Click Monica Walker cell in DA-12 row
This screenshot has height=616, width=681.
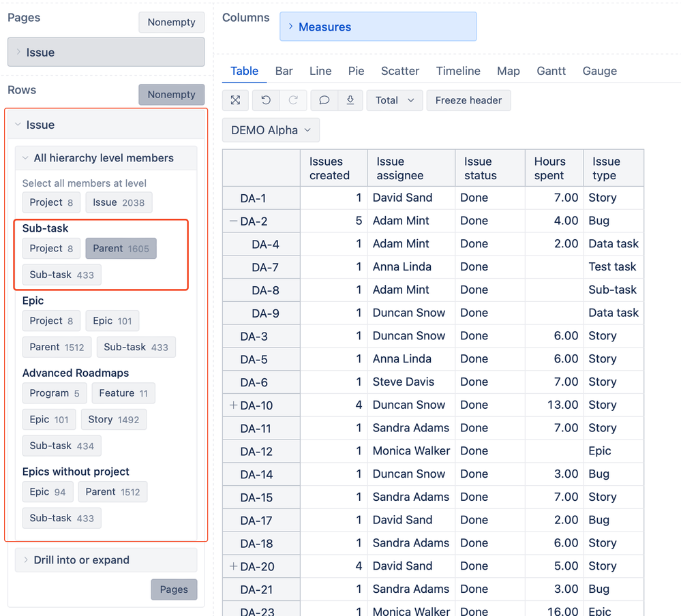pos(411,451)
